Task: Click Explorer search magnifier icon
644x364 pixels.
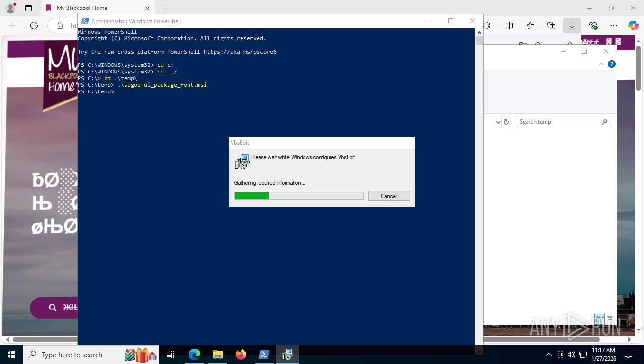Action: click(604, 122)
